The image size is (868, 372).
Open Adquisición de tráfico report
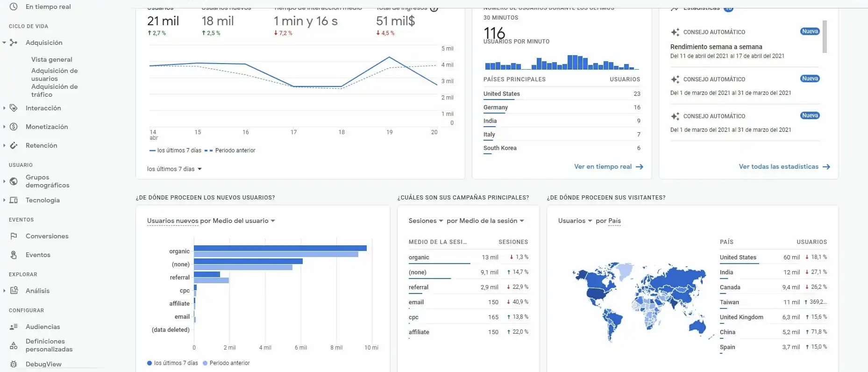(x=55, y=91)
